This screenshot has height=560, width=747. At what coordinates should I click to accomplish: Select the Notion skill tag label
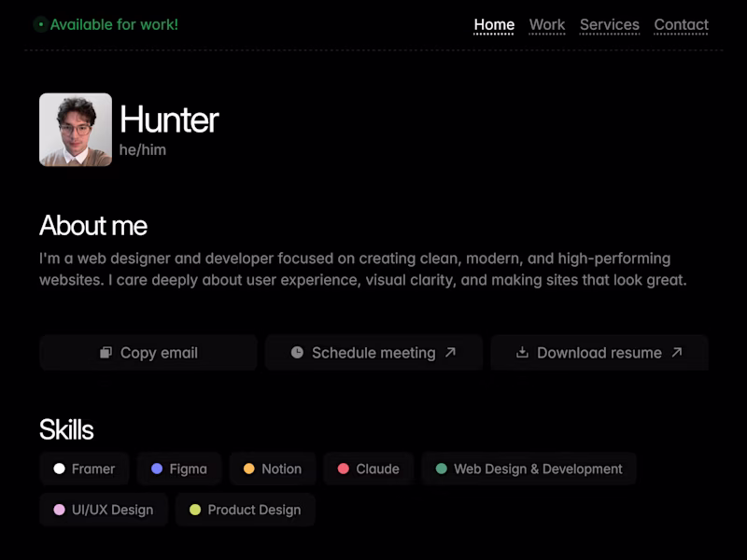pyautogui.click(x=282, y=469)
